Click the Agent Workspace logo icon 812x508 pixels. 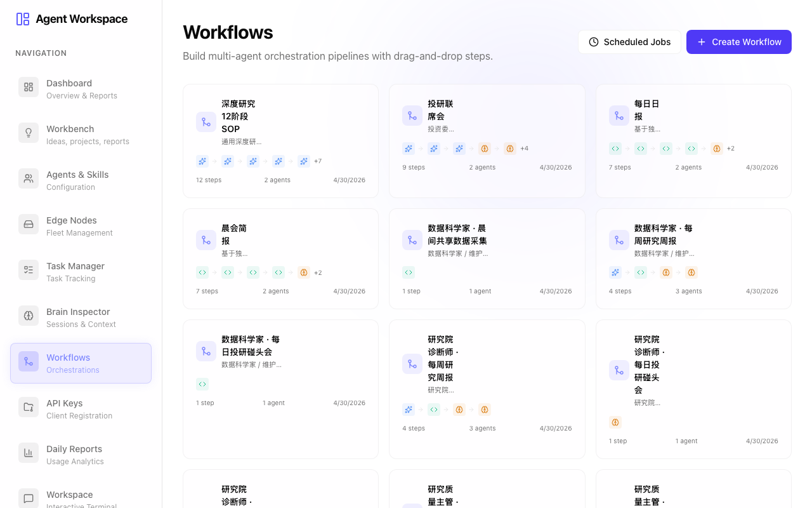(x=23, y=19)
